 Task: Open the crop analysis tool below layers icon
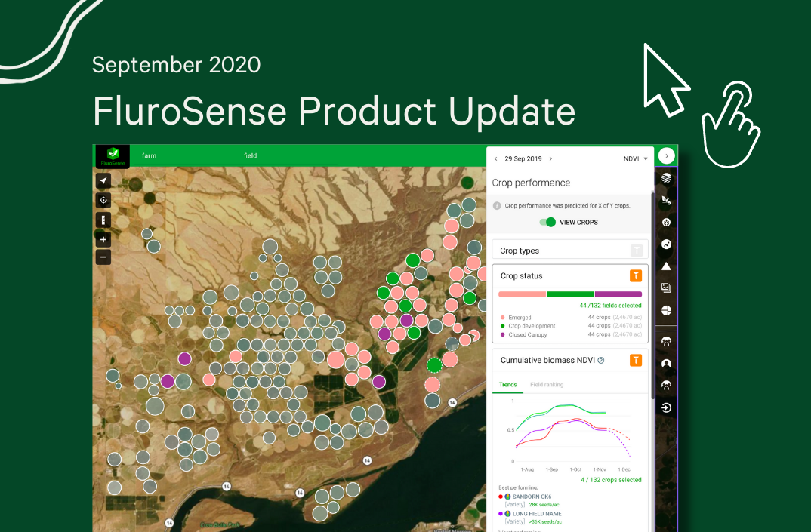click(665, 201)
